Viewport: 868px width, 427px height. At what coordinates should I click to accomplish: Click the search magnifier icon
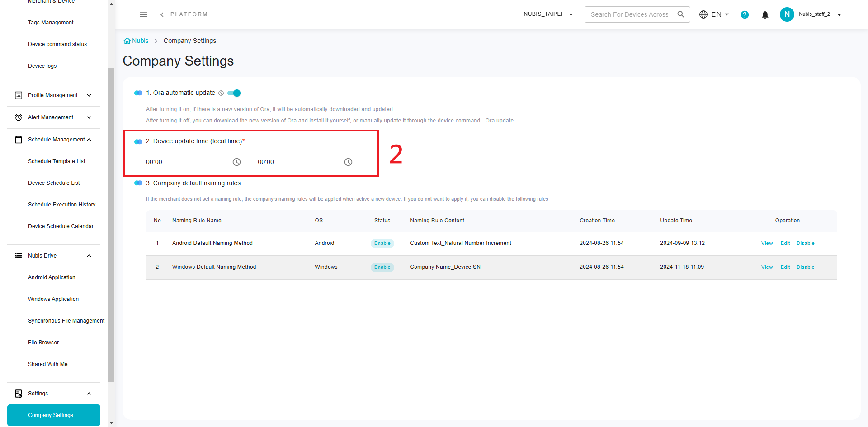(680, 14)
